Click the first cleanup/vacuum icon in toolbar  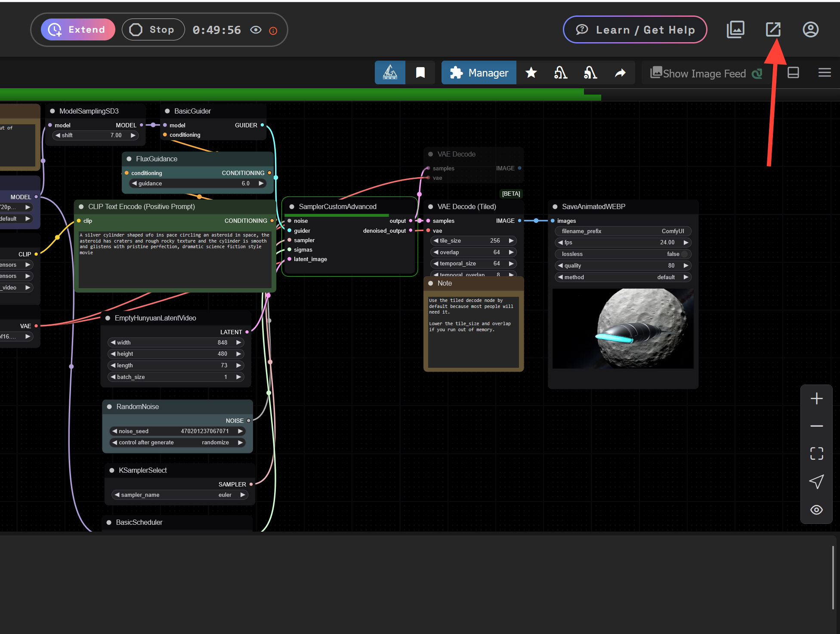click(560, 73)
